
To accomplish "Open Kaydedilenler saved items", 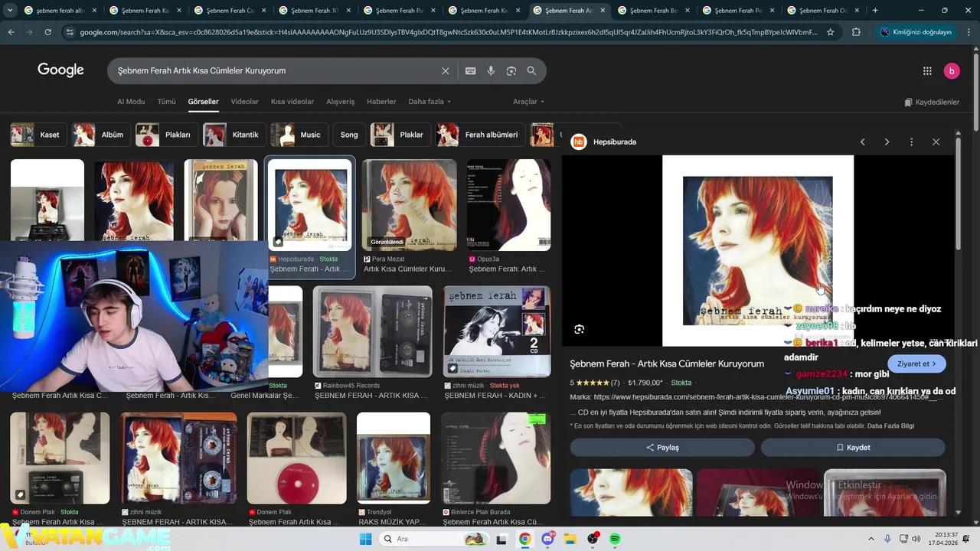I will click(x=932, y=102).
